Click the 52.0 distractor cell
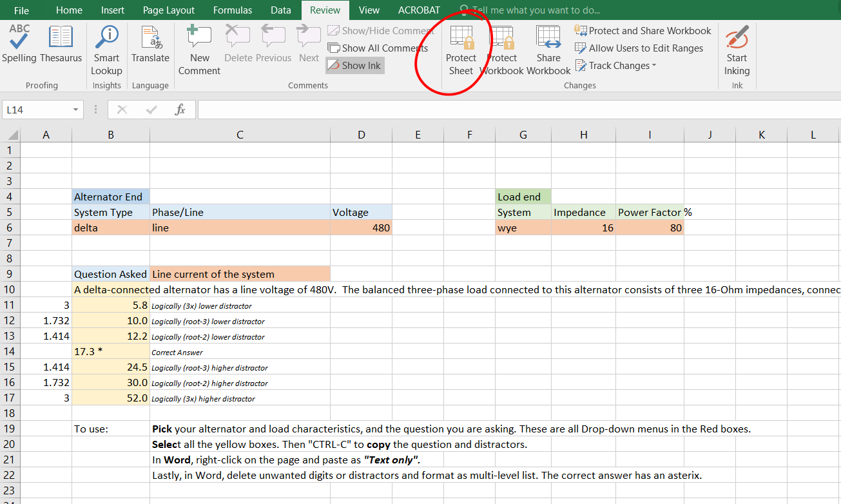841x504 pixels. click(x=111, y=398)
